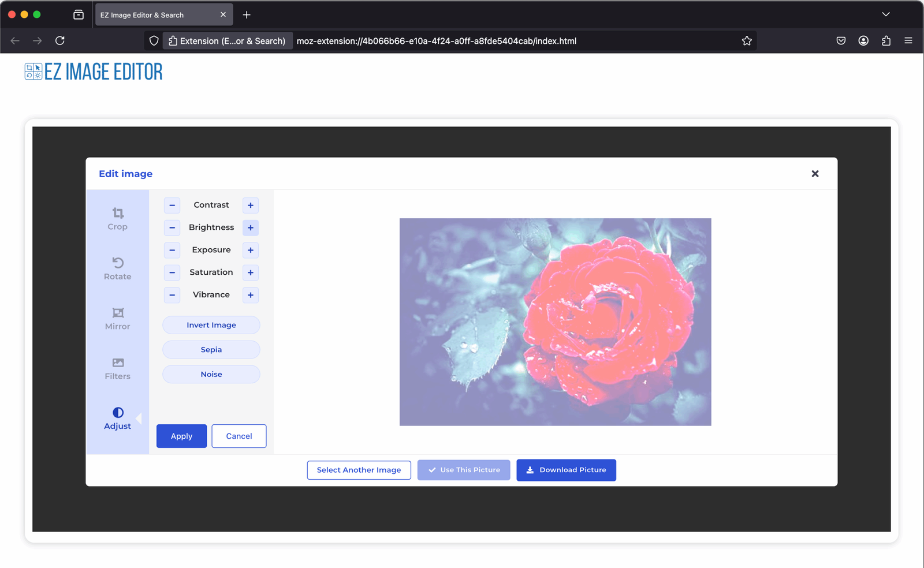This screenshot has width=924, height=568.
Task: Bookmark this page with the star icon
Action: point(747,41)
